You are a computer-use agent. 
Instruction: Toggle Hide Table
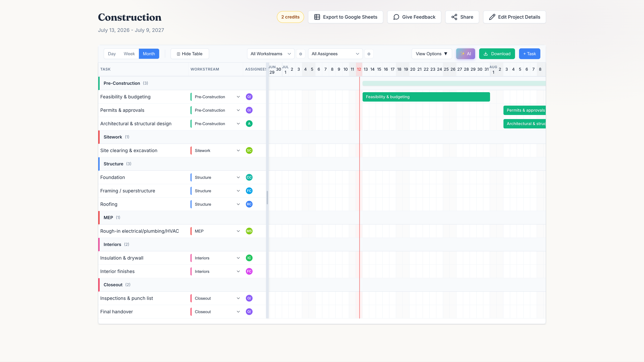click(190, 54)
